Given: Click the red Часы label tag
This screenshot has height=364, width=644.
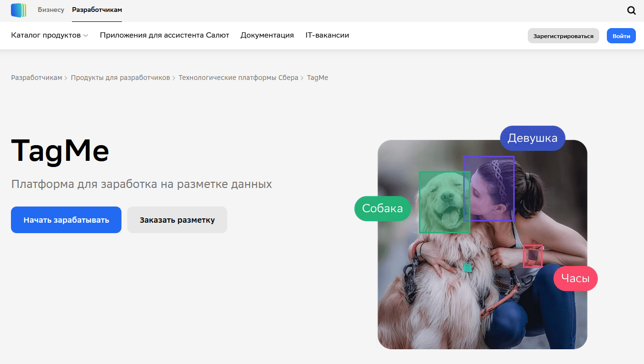Looking at the screenshot, I should pyautogui.click(x=575, y=278).
